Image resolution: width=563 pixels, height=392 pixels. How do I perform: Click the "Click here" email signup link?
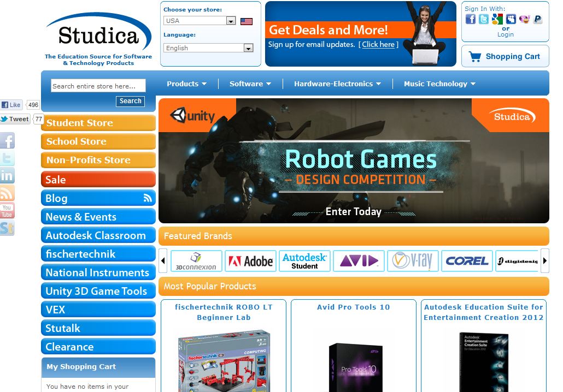pos(378,44)
